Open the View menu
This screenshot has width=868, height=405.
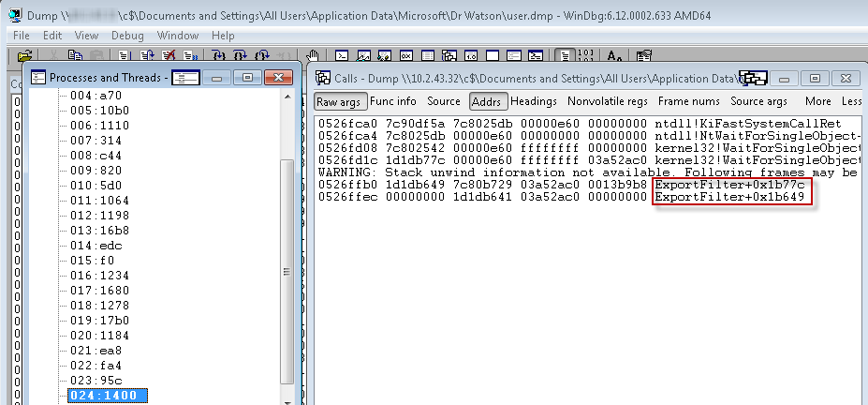[86, 36]
